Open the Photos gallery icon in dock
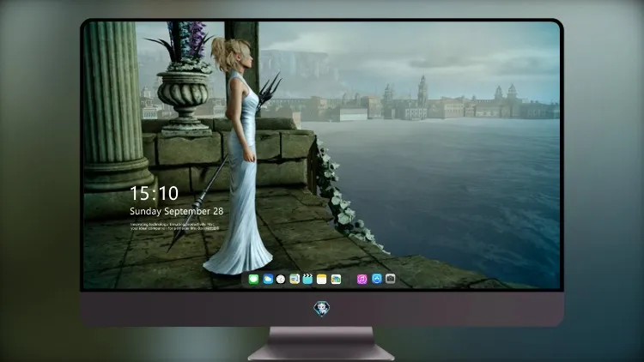Screen dimensions: 644x362 coord(336,280)
